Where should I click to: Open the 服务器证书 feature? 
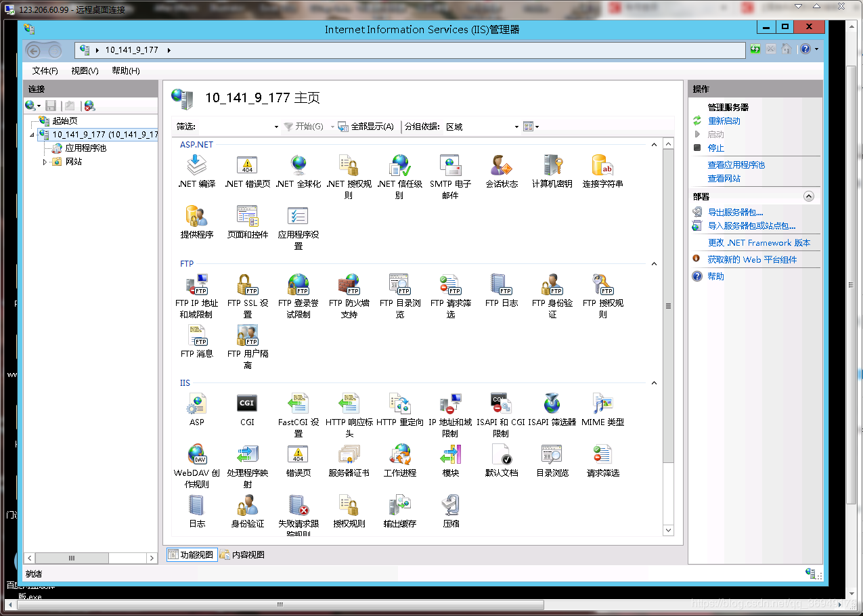349,460
